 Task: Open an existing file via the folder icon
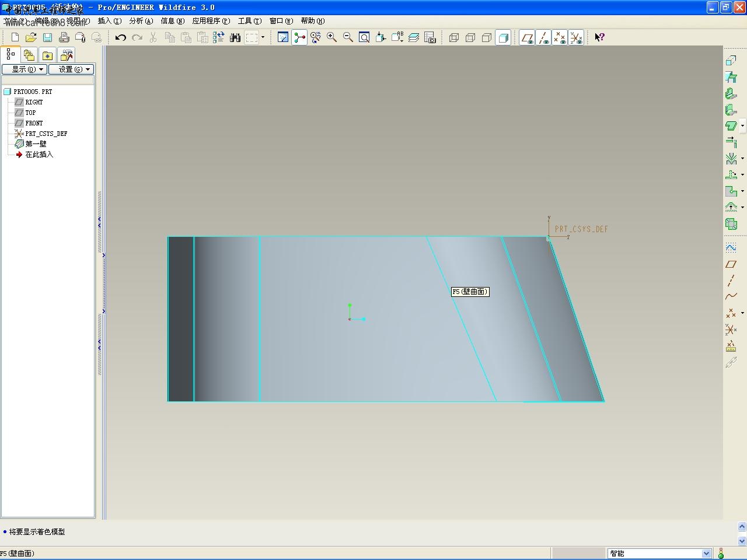(31, 37)
